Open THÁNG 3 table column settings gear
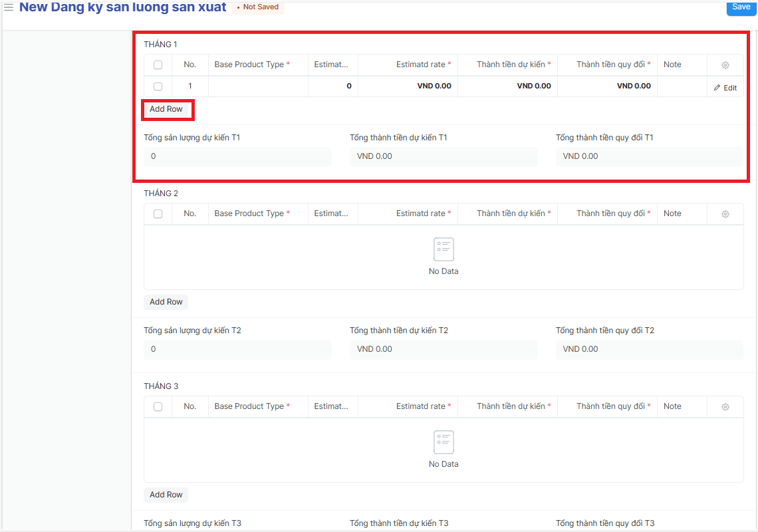Image resolution: width=758 pixels, height=532 pixels. pyautogui.click(x=725, y=407)
